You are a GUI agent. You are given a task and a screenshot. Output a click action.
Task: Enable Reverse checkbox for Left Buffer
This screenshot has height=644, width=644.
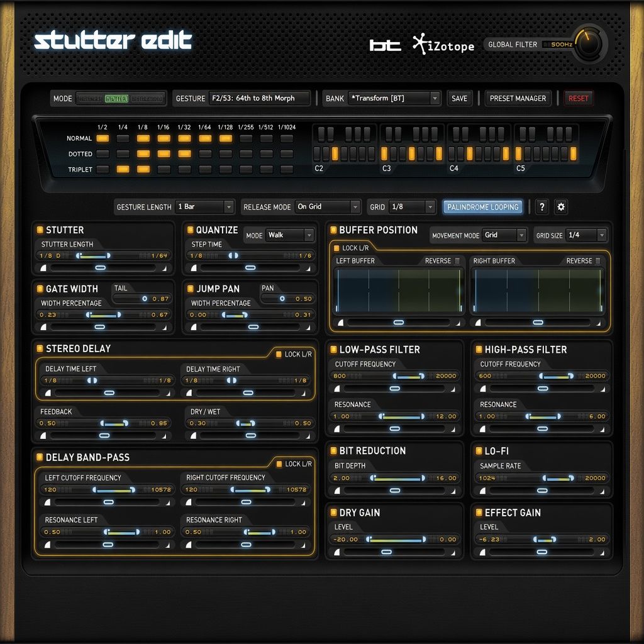coord(457,261)
